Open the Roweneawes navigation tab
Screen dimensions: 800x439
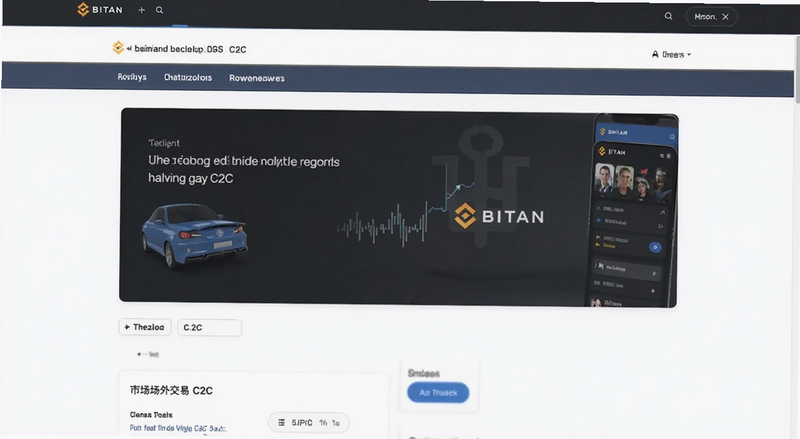[257, 78]
